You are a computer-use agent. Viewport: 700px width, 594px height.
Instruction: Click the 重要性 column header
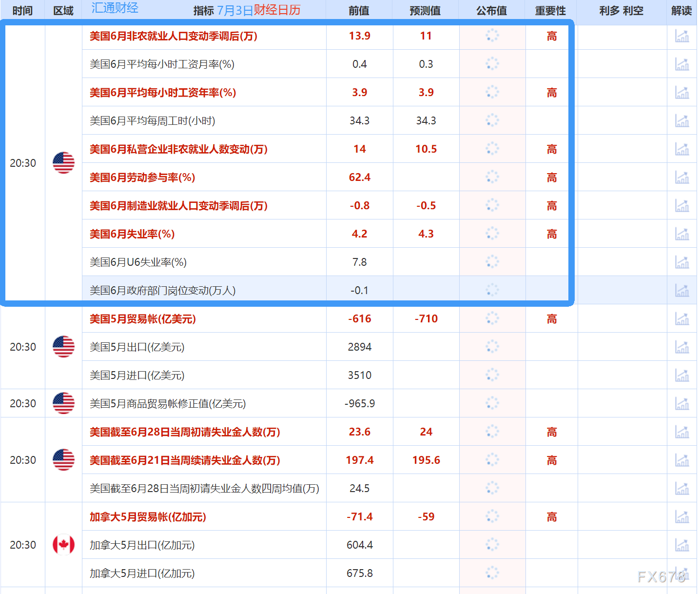[550, 10]
